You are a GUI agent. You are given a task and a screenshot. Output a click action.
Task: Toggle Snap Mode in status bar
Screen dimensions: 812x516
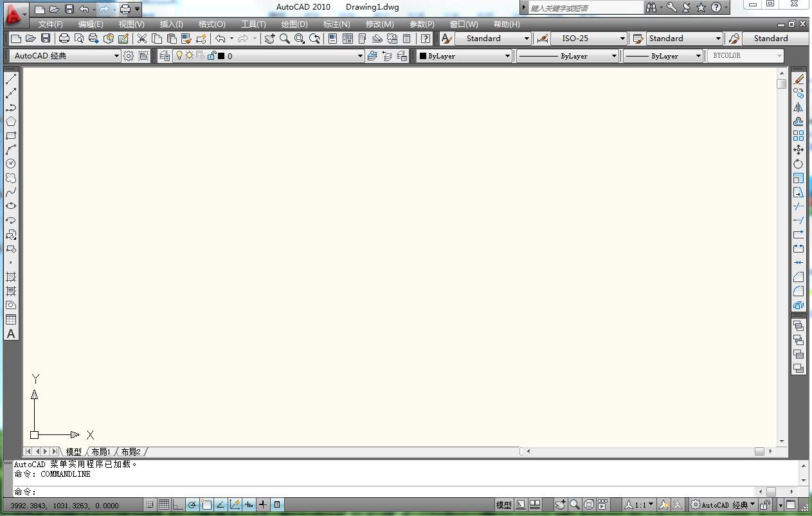(x=150, y=505)
